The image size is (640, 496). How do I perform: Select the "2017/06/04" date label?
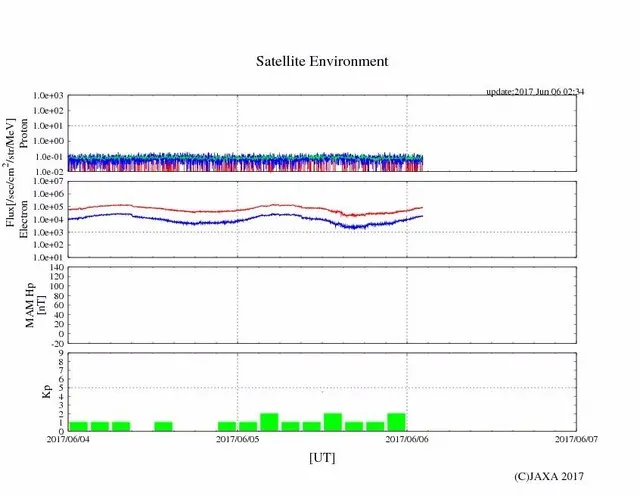(68, 439)
